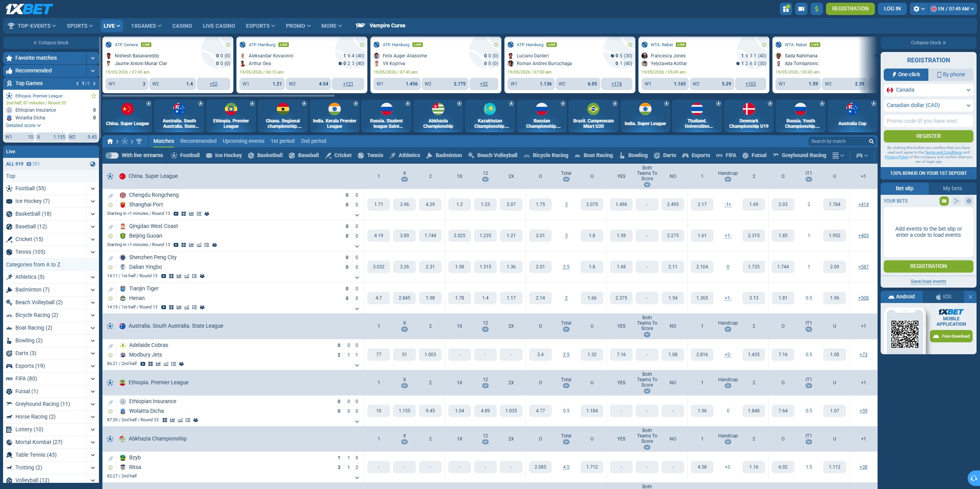Expand Favorite matches panel
The height and width of the screenshot is (489, 980).
point(92,58)
